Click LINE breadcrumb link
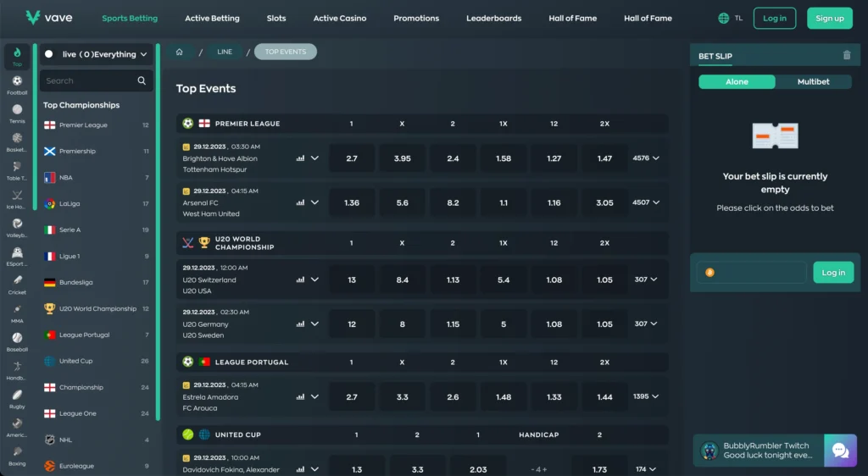Viewport: 868px width, 476px height. click(225, 52)
